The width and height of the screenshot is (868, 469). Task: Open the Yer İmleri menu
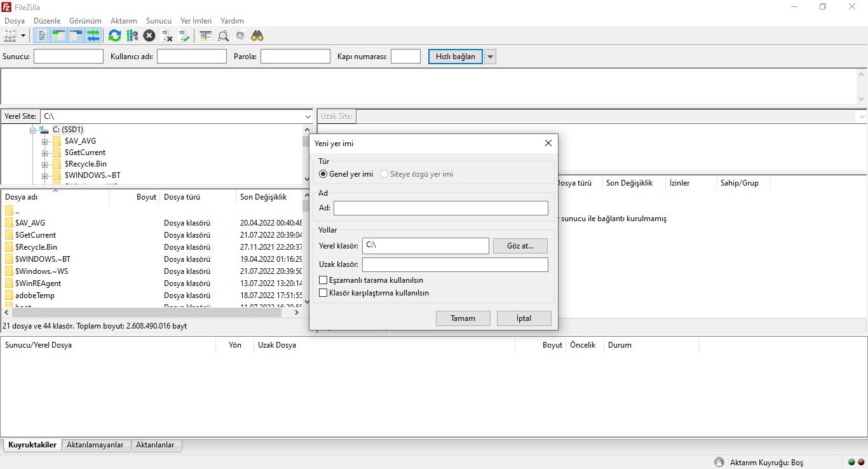tap(196, 21)
